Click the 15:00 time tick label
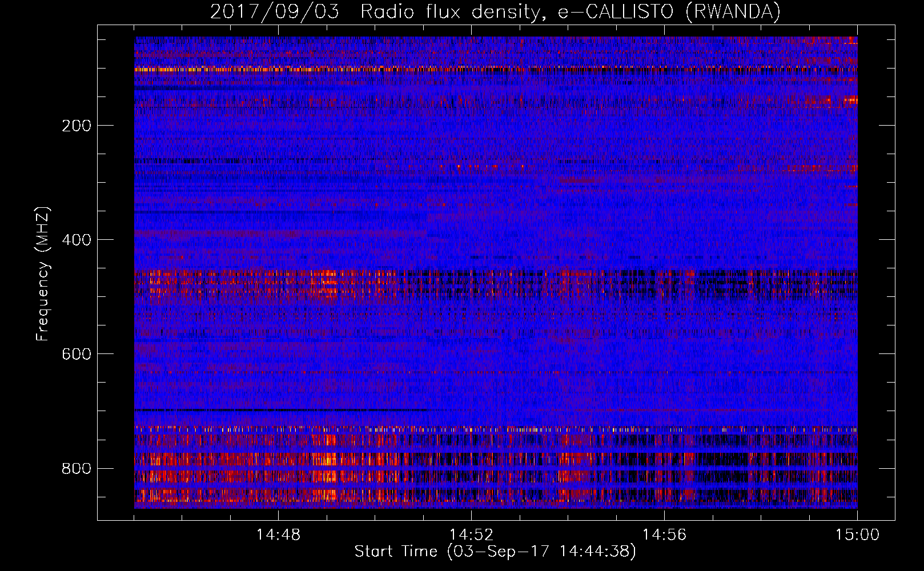The width and height of the screenshot is (924, 571). [857, 535]
